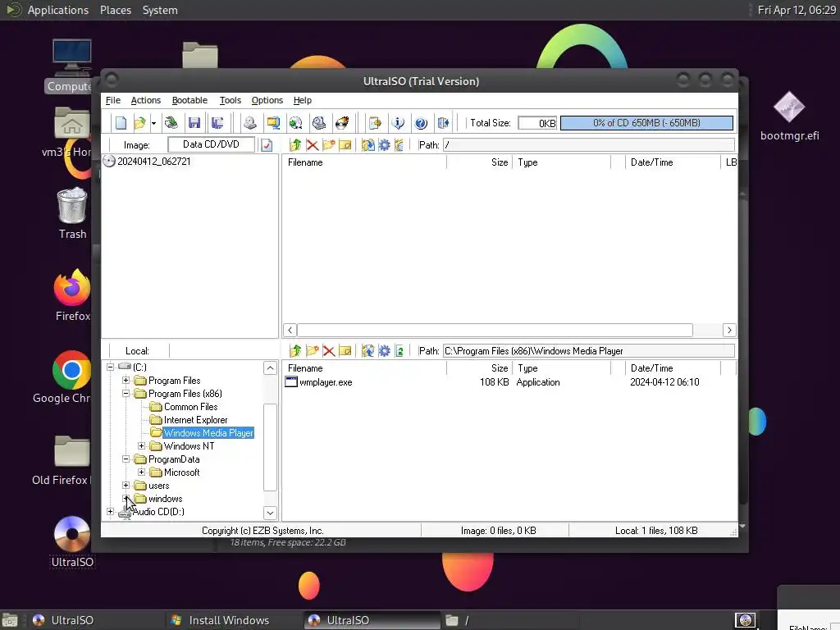The image size is (840, 630).
Task: Click the Open CD/DVD toolbar icon
Action: [171, 123]
